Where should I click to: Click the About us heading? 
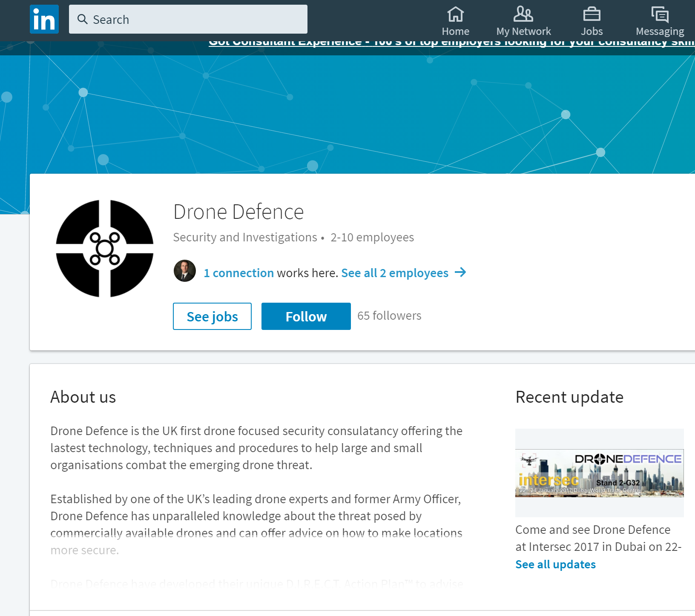coord(83,397)
